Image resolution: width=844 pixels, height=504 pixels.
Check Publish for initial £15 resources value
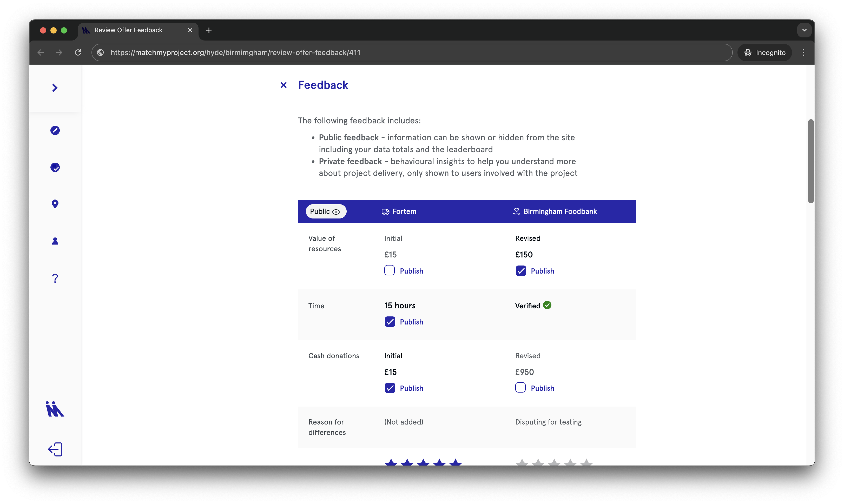[x=389, y=271]
